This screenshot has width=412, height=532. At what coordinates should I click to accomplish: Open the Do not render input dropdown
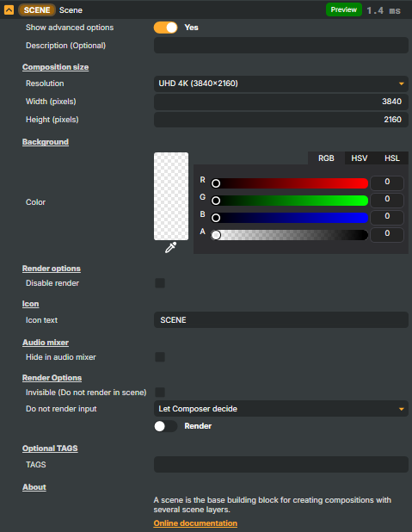[281, 409]
